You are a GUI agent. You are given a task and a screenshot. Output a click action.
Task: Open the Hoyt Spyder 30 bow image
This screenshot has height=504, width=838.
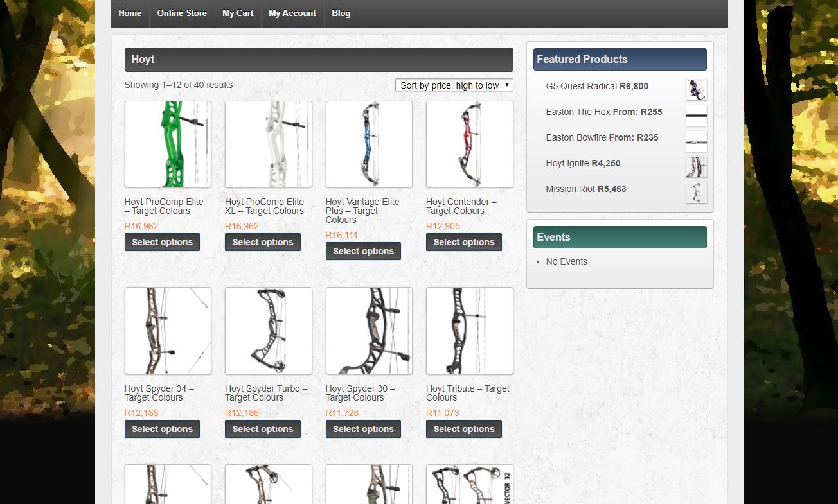(x=369, y=331)
